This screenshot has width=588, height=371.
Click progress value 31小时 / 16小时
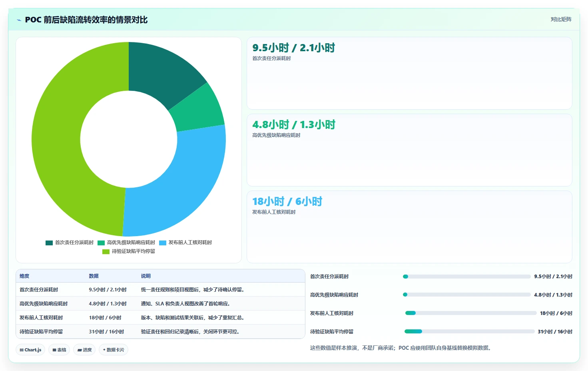tap(555, 332)
